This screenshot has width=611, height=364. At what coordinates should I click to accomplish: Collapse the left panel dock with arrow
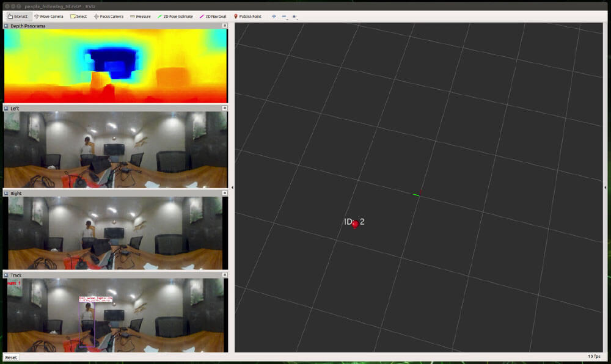[x=232, y=187]
